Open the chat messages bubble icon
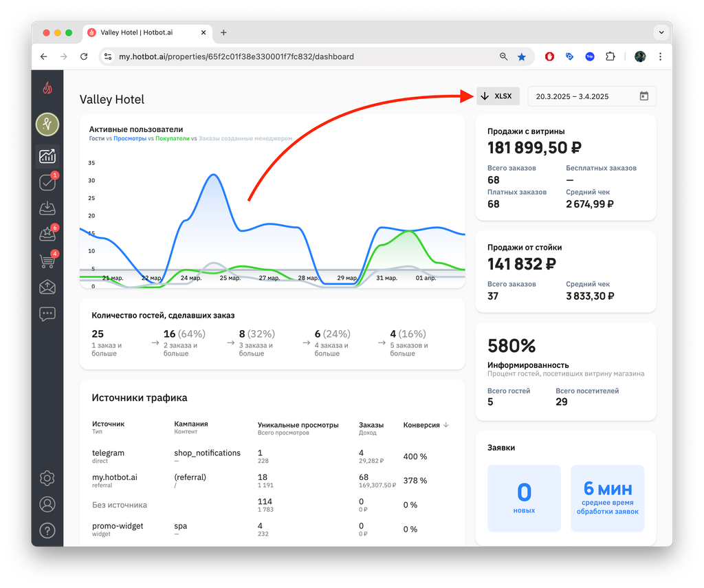The image size is (704, 588). click(47, 314)
